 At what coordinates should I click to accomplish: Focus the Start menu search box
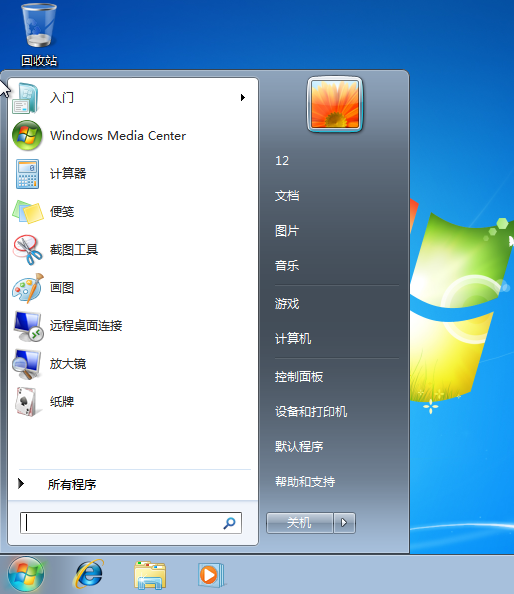[x=131, y=523]
